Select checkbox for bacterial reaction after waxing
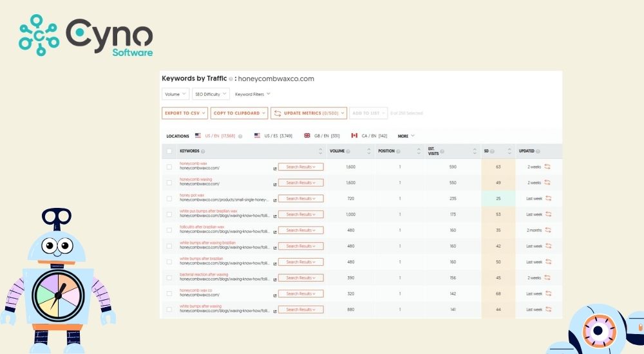This screenshot has height=354, width=644. tap(169, 278)
